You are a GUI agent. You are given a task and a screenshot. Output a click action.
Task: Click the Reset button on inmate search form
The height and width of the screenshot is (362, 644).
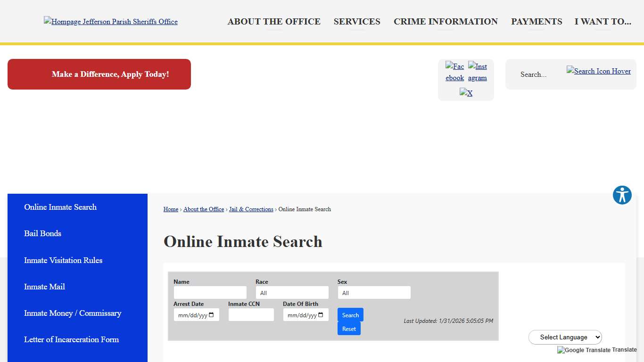pyautogui.click(x=348, y=329)
